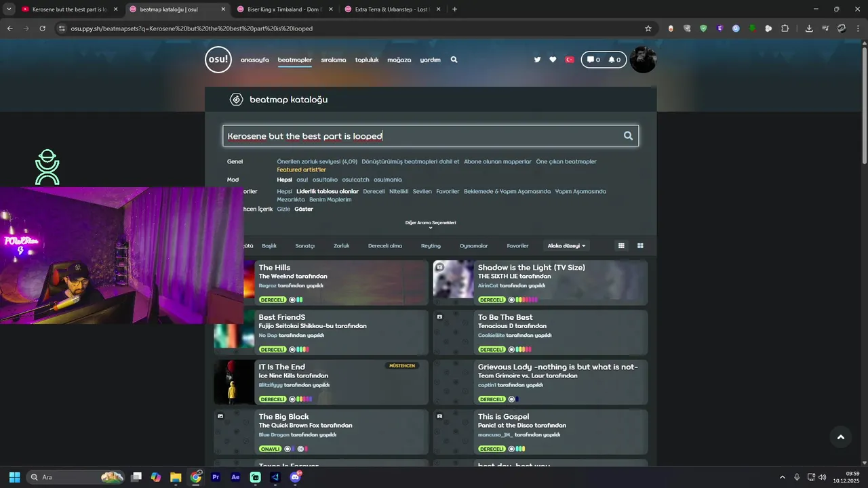Open Chrome tab search dropdown
The width and height of the screenshot is (868, 488).
click(x=9, y=9)
